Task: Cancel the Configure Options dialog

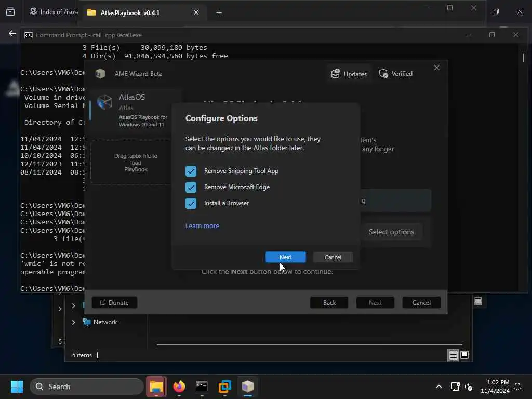Action: pyautogui.click(x=332, y=257)
